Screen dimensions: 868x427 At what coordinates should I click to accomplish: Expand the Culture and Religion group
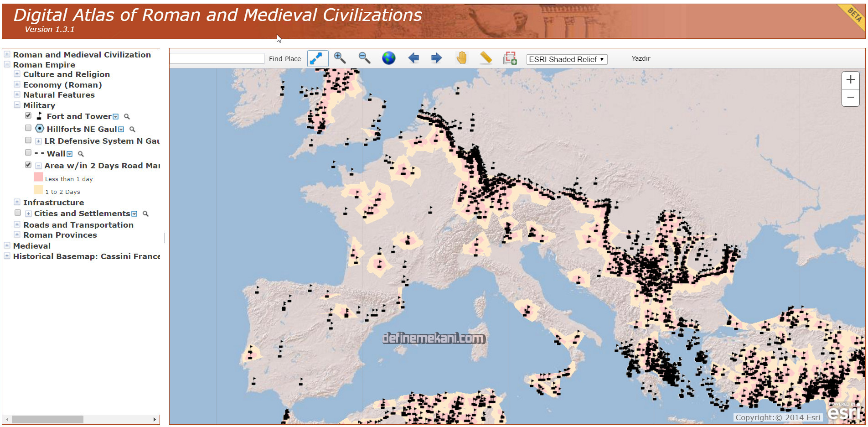pyautogui.click(x=17, y=74)
